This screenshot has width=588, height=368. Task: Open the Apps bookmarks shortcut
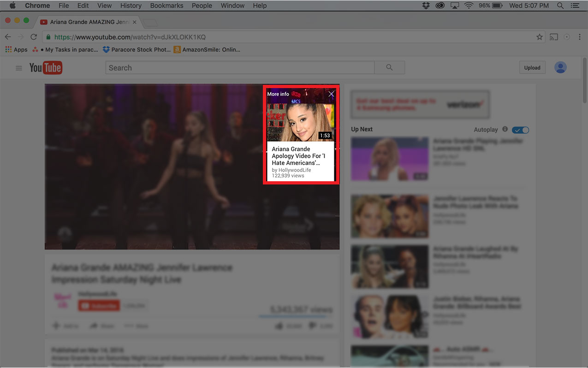tap(16, 49)
